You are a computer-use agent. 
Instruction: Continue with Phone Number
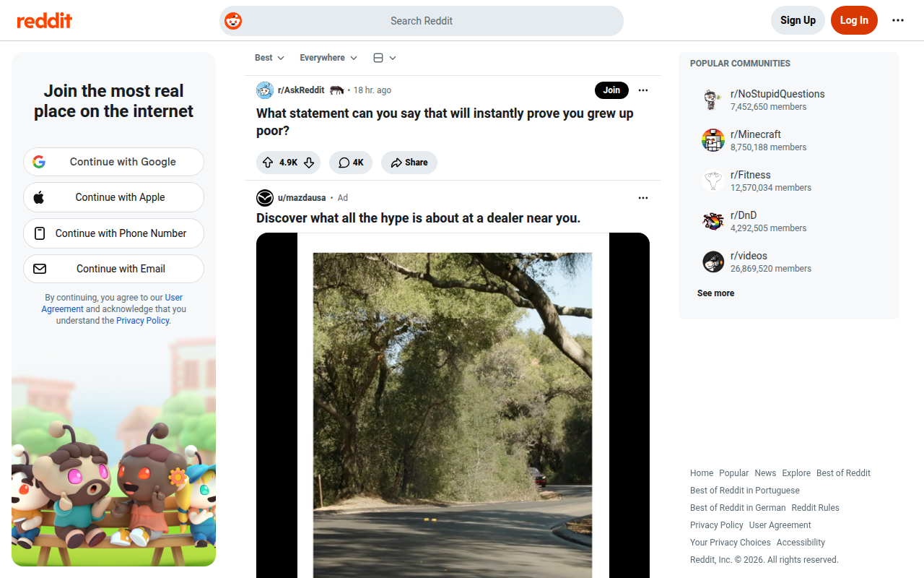[113, 233]
